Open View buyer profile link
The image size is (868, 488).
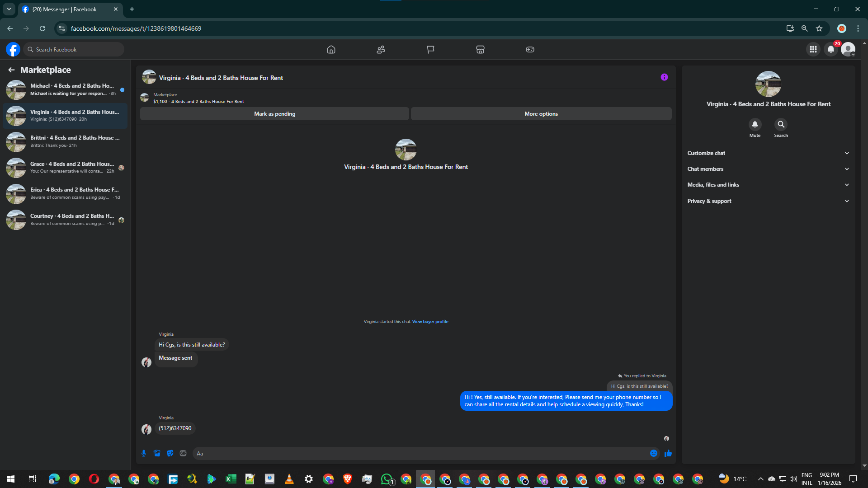point(430,322)
